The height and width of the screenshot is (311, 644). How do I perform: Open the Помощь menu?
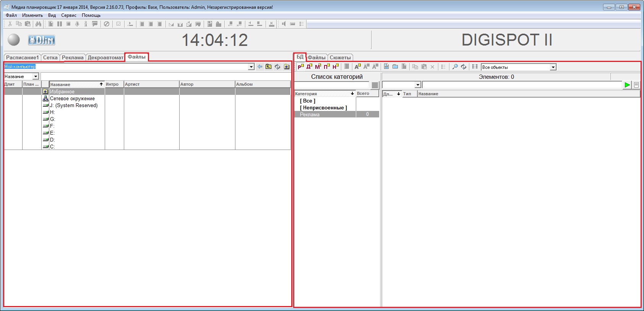(x=91, y=15)
